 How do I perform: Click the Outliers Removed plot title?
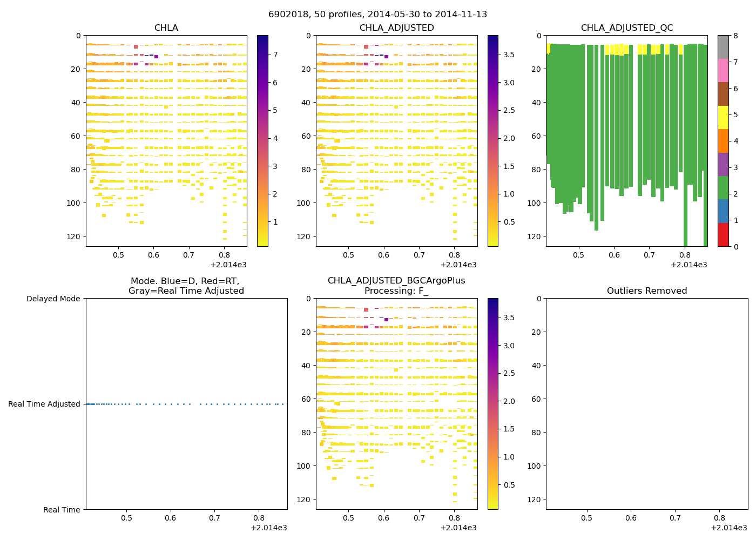tap(646, 291)
